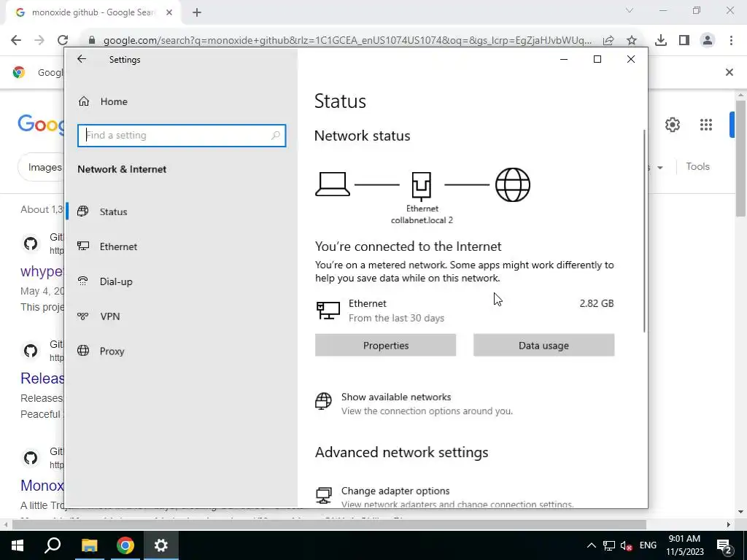
Task: Go forward in Chrome browser
Action: click(x=39, y=40)
